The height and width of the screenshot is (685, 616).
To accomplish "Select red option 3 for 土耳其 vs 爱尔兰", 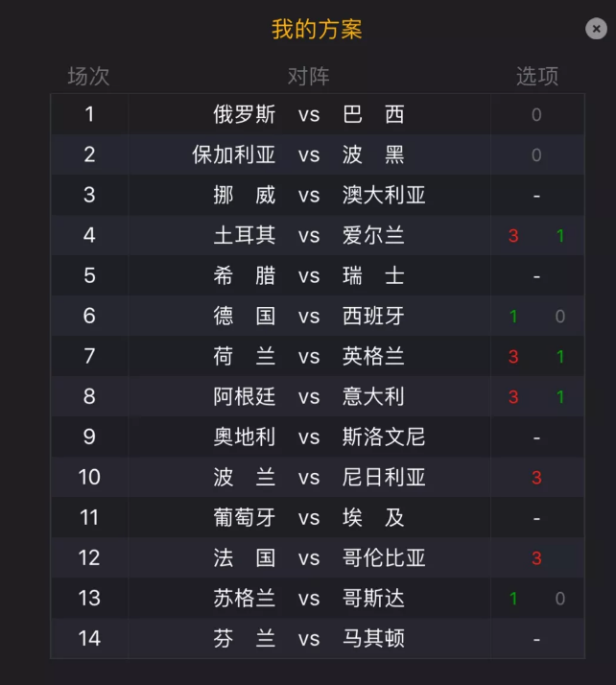I will [513, 236].
